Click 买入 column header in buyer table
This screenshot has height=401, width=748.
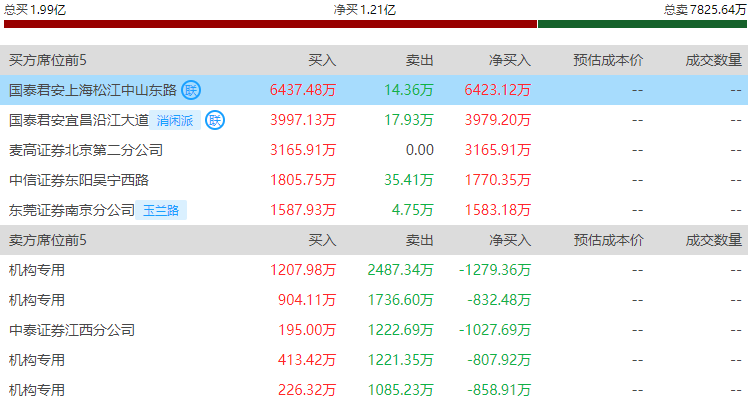(x=322, y=60)
